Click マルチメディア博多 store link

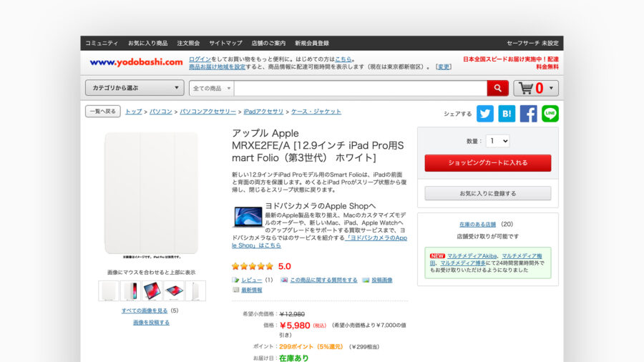coord(462,263)
